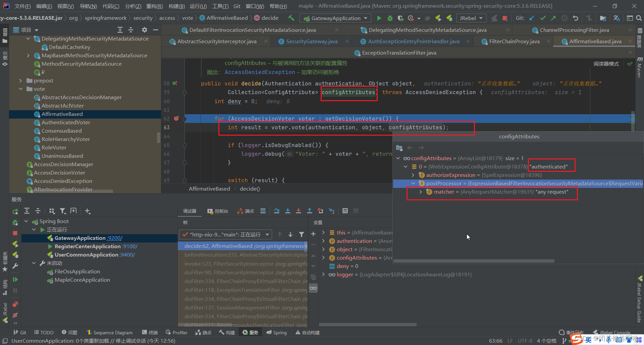Expand MapBasedMethodSecurityMetadataSource tree node
The image size is (644, 345).
[x=28, y=55]
